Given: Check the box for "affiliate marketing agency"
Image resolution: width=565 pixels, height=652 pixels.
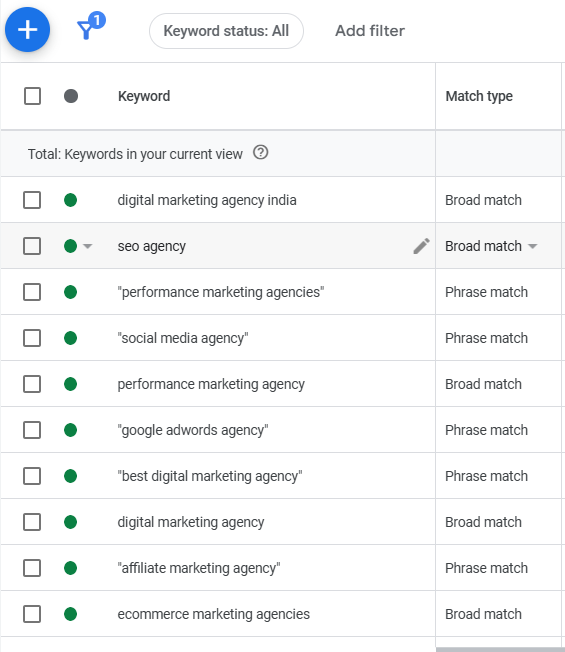Looking at the screenshot, I should point(32,568).
